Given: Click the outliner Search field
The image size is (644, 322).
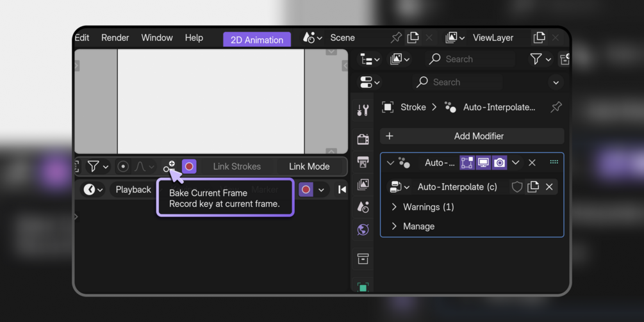Looking at the screenshot, I should tap(470, 59).
